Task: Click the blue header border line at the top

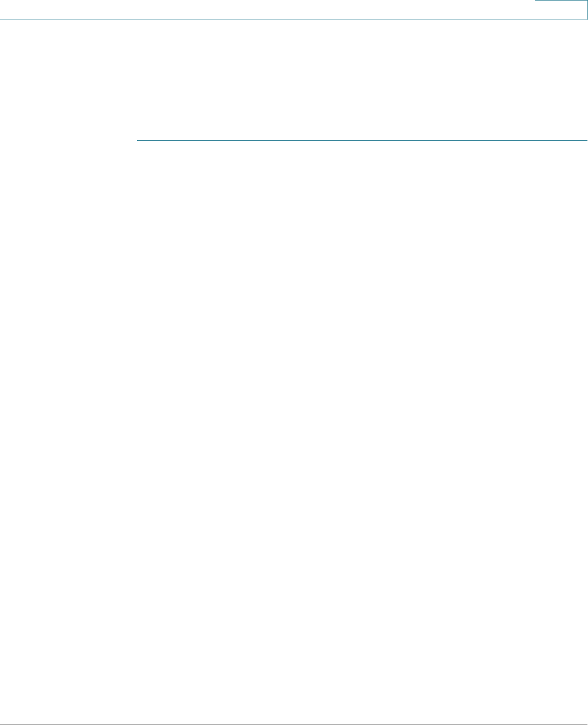Action: [268, 20]
